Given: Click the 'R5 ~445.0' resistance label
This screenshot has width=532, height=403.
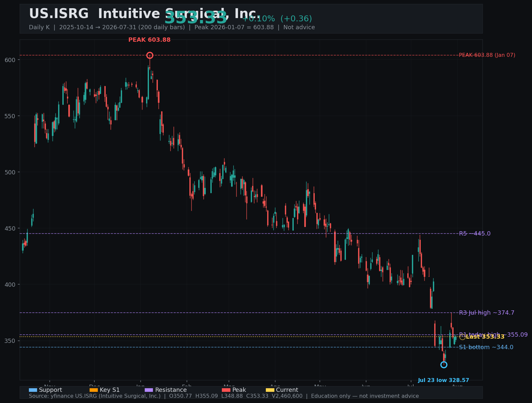Looking at the screenshot, I should click(x=475, y=234).
